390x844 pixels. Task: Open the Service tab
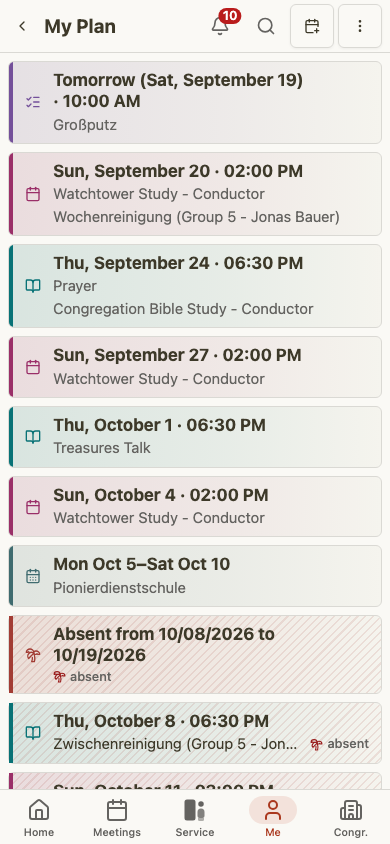(x=195, y=818)
